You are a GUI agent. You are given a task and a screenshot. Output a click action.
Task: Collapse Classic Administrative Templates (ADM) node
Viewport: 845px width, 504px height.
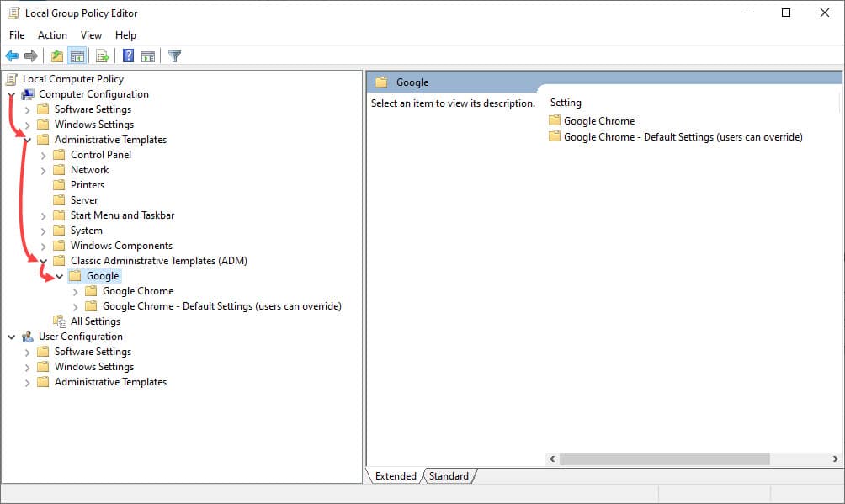[44, 262]
